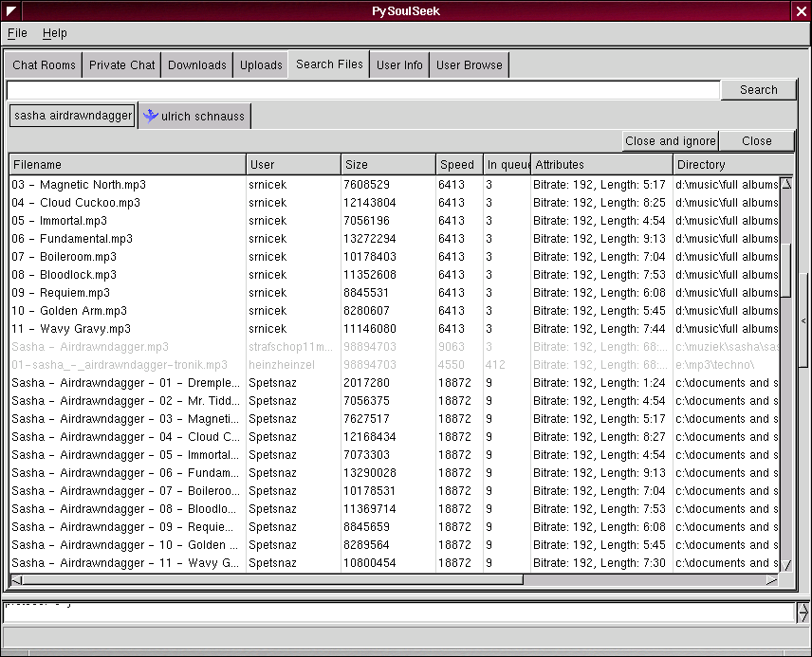Sort results by Size column header
This screenshot has width=812, height=657.
pyautogui.click(x=388, y=165)
